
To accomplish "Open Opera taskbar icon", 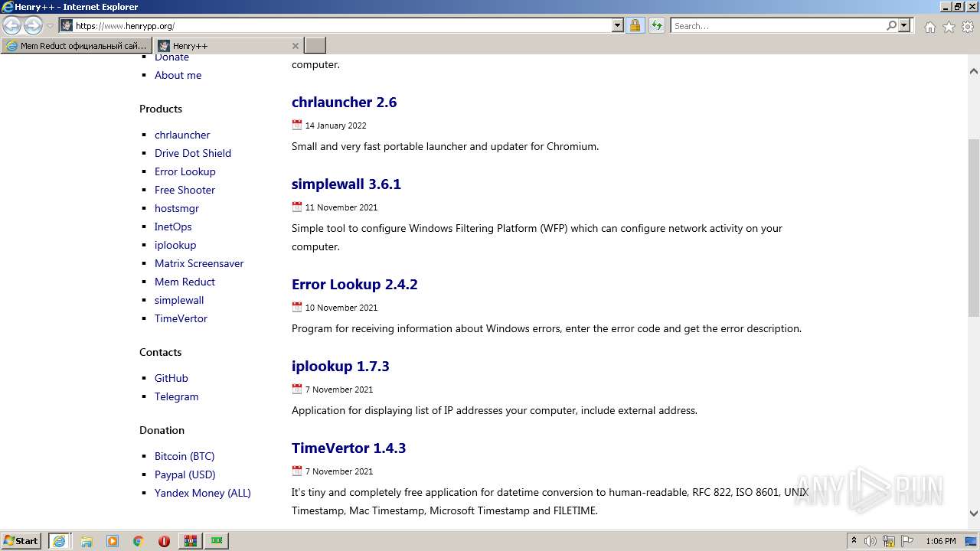I will click(164, 541).
